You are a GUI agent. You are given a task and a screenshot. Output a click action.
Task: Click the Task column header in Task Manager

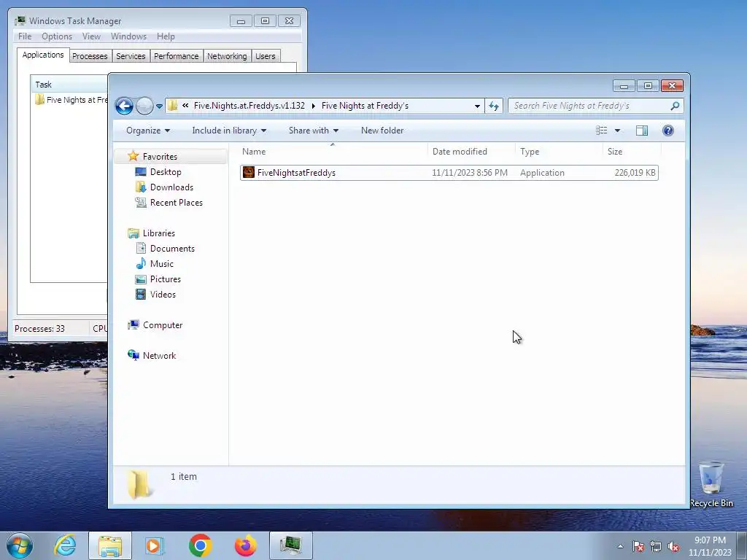point(69,85)
